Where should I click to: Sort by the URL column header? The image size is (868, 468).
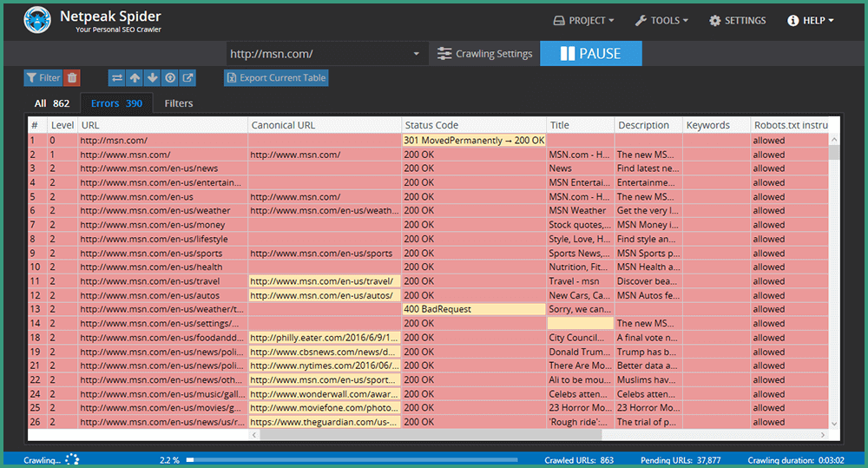coord(163,125)
